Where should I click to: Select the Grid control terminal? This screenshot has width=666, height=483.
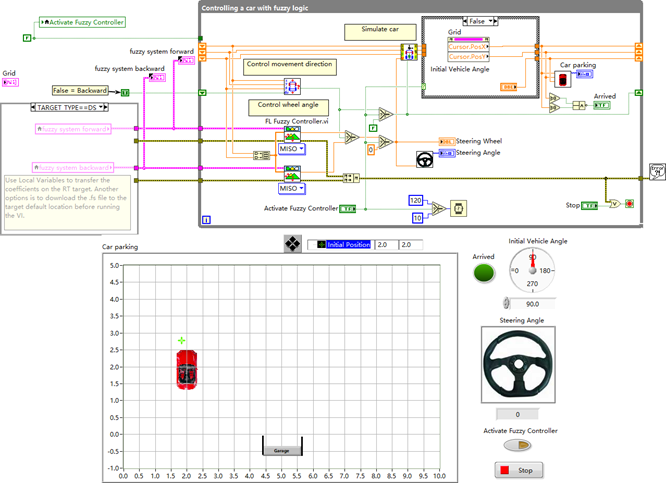(10, 82)
